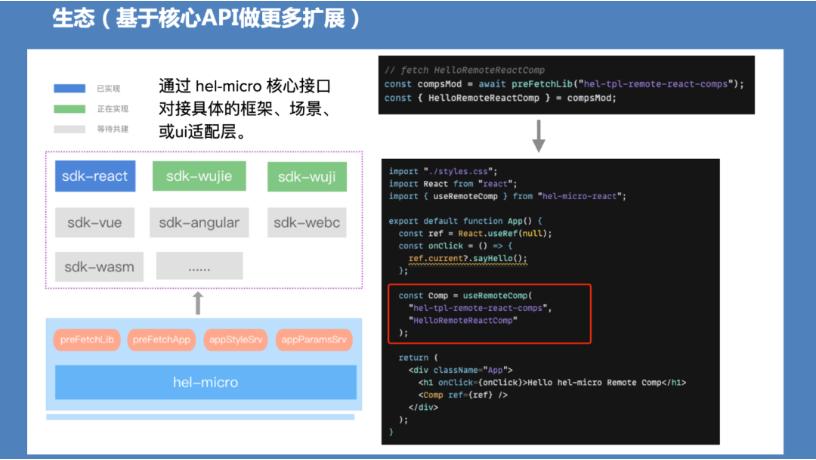Click the sdk-react box
Image resolution: width=816 pixels, height=460 pixels.
click(x=95, y=176)
